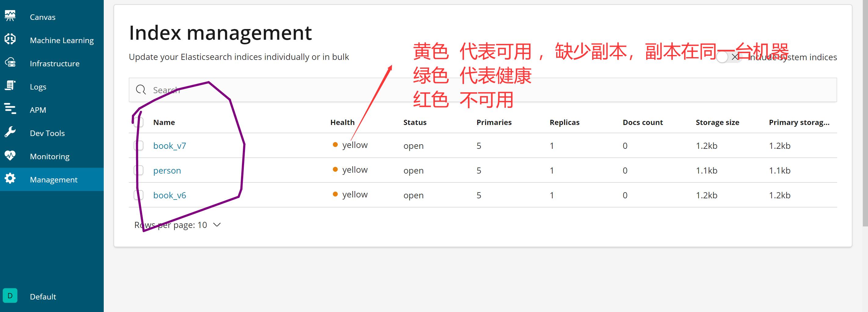
Task: Click the Machine Learning brain icon
Action: (10, 39)
